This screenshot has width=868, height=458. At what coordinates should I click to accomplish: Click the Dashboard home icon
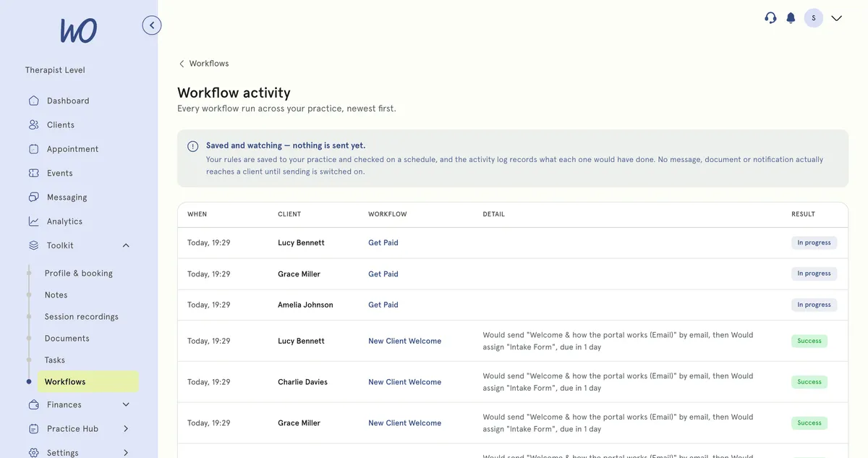click(x=34, y=101)
